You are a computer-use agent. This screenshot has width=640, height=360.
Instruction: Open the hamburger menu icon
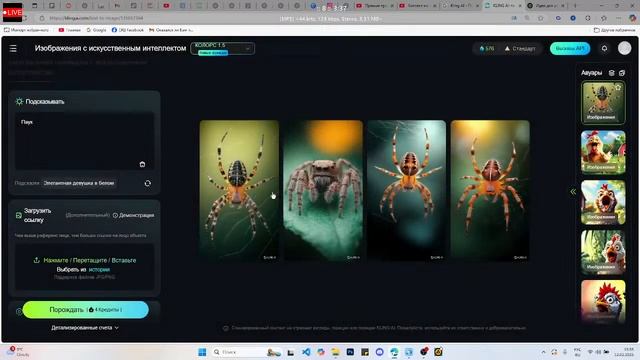(13, 49)
